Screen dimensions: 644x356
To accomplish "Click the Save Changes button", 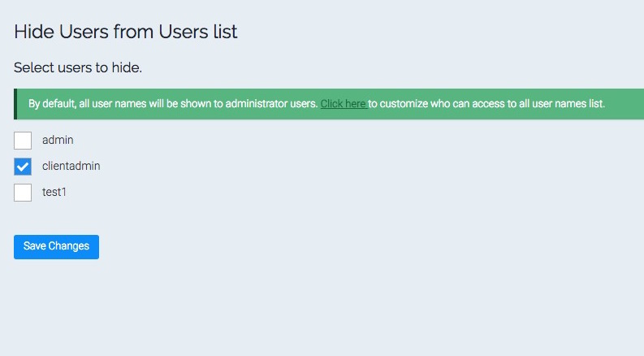I will coord(56,246).
